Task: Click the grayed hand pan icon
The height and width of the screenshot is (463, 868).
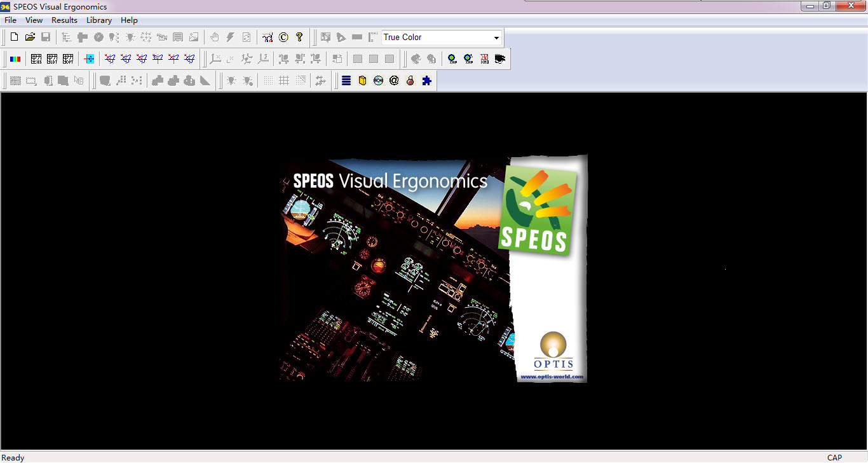Action: point(215,38)
